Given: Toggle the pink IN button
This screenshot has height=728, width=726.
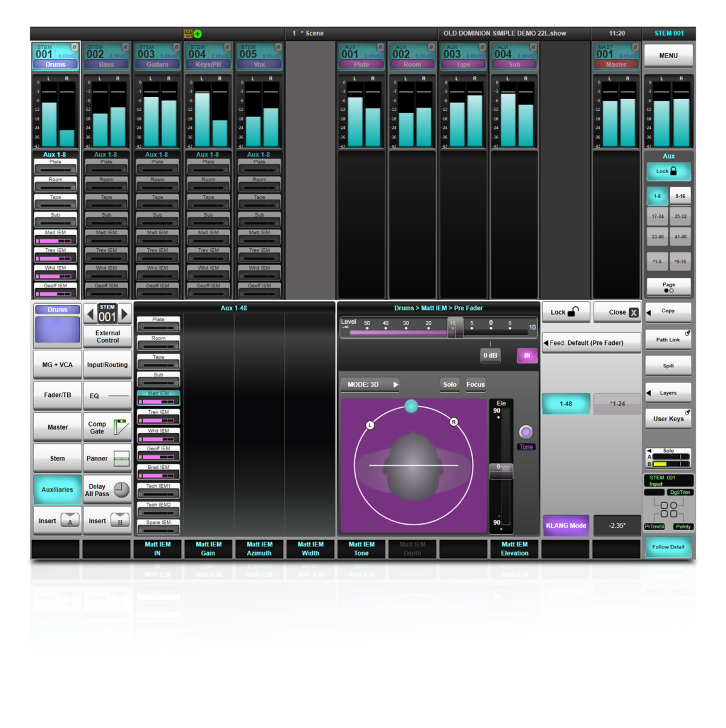Looking at the screenshot, I should tap(527, 356).
